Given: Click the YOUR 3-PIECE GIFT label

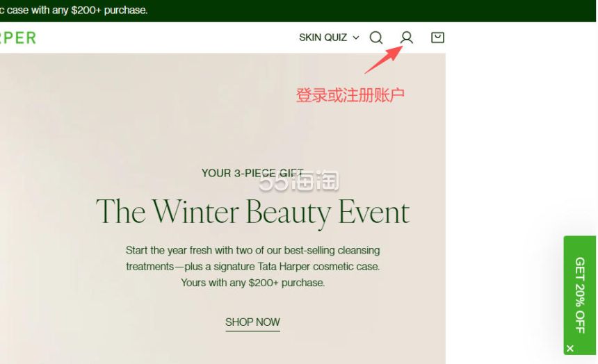Looking at the screenshot, I should pos(252,173).
